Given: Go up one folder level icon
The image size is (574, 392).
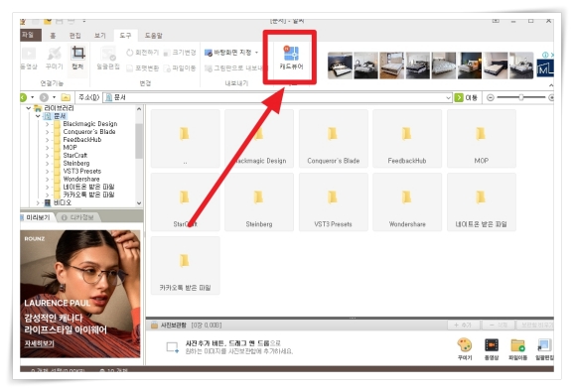Looking at the screenshot, I should tap(66, 97).
